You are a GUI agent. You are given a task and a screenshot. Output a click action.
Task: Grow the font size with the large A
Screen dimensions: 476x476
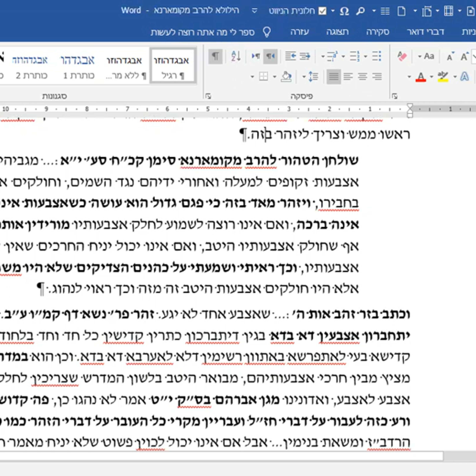tap(464, 56)
